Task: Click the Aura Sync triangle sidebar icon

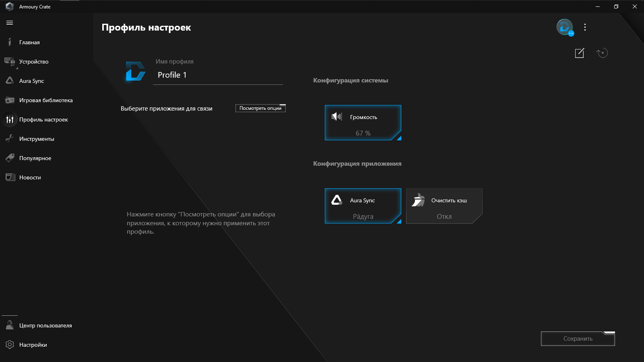Action: coord(10,80)
